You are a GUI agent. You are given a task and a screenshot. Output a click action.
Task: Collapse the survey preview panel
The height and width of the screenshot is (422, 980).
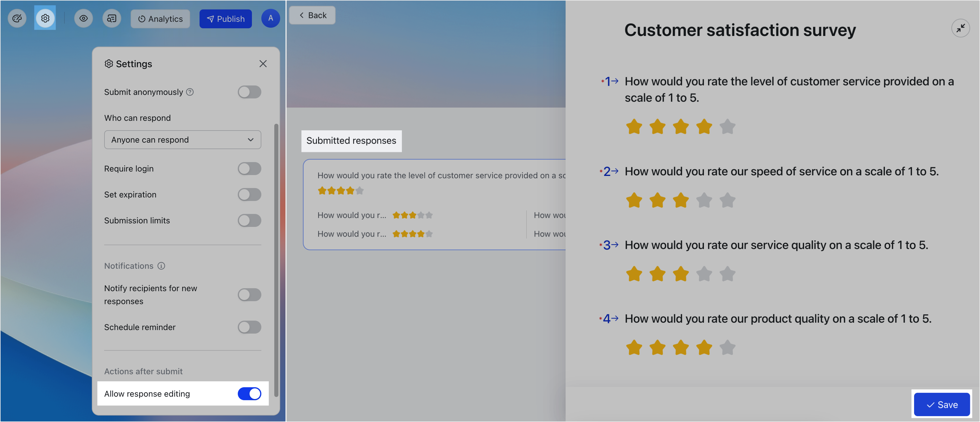(961, 28)
